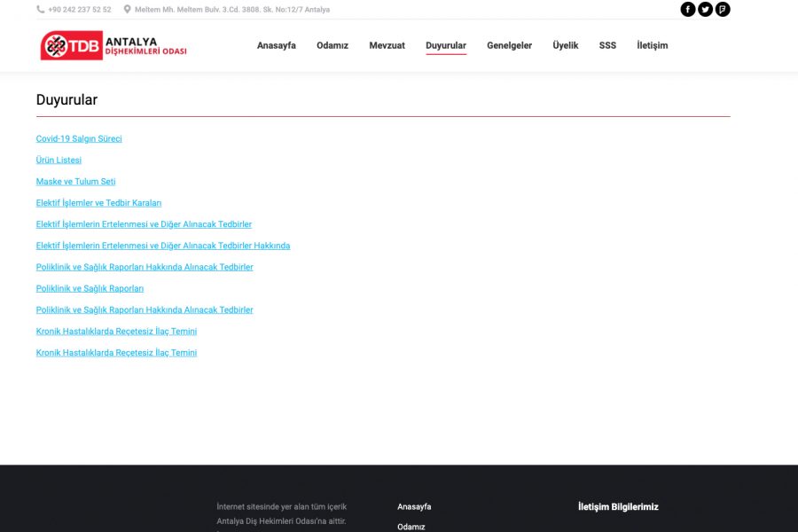The width and height of the screenshot is (798, 532).
Task: Click the TDB Antalya Dişhekimleri Odası logo
Action: 113,45
